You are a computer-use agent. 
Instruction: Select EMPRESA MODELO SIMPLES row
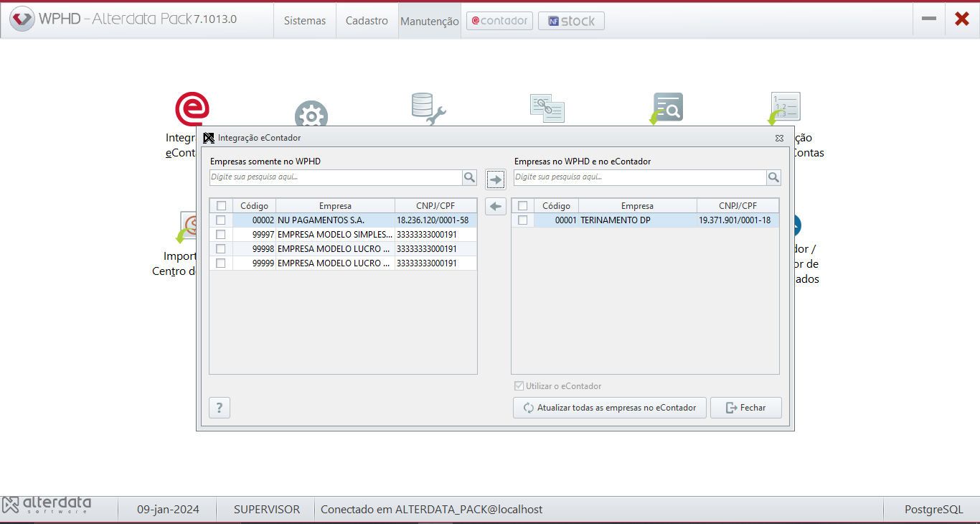click(x=343, y=235)
